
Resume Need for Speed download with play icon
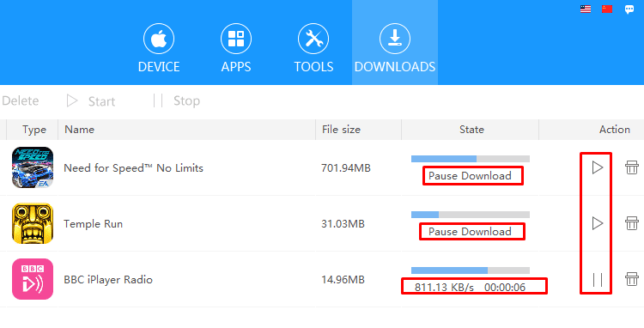click(598, 167)
